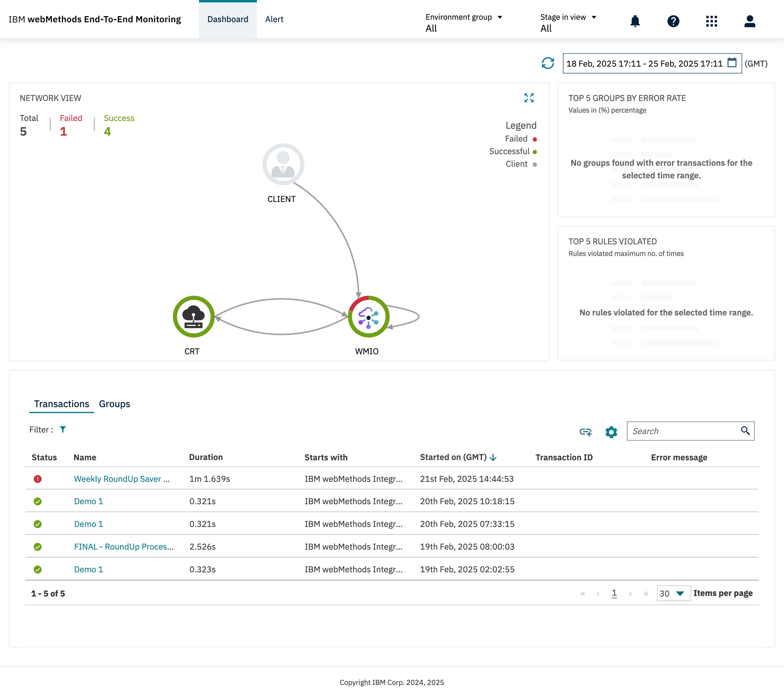Sort by the Duration column header
This screenshot has width=784, height=693.
206,457
